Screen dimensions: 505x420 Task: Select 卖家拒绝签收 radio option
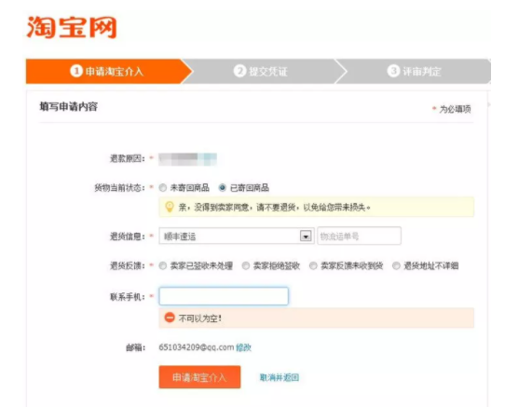(246, 265)
